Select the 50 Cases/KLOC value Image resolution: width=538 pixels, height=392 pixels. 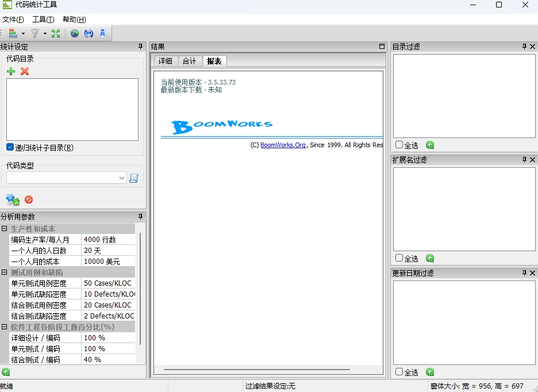[108, 283]
